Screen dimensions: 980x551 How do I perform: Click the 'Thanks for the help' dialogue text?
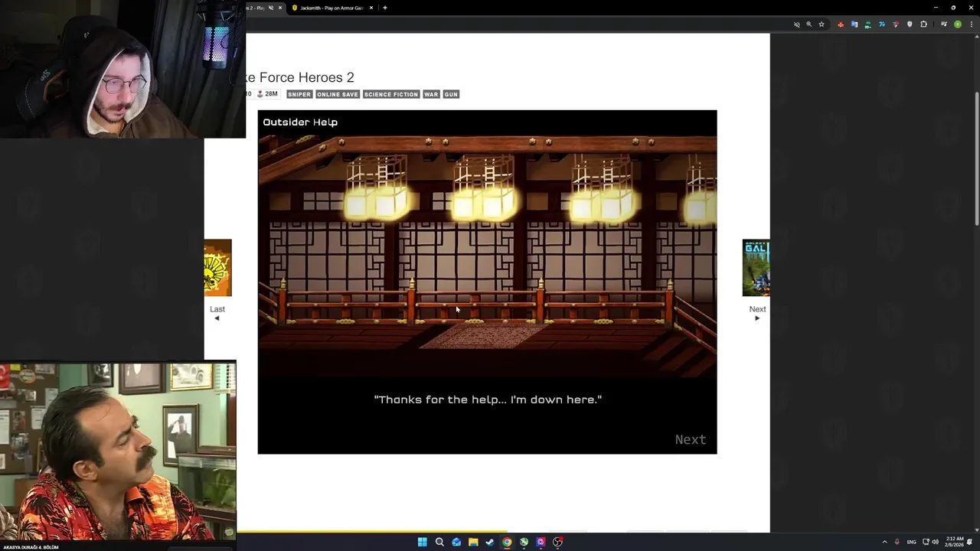pos(488,399)
